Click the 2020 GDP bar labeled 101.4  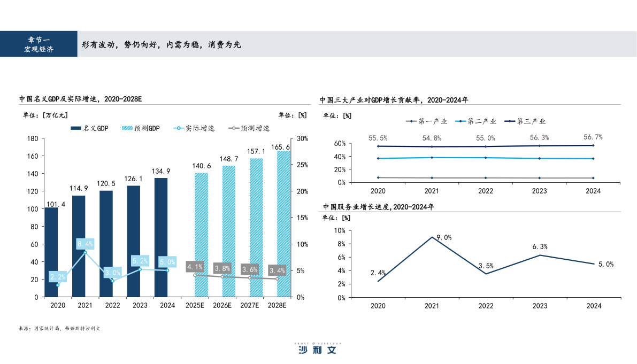tap(51, 252)
